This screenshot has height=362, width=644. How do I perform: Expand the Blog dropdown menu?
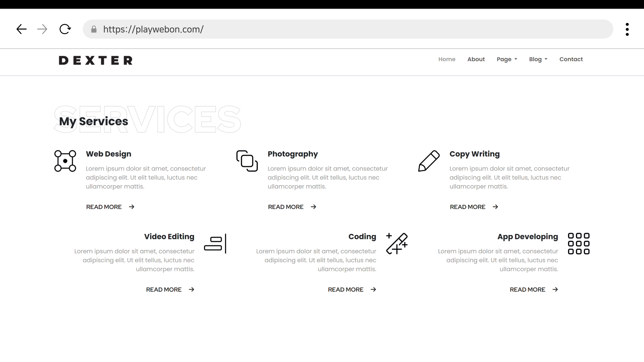538,59
